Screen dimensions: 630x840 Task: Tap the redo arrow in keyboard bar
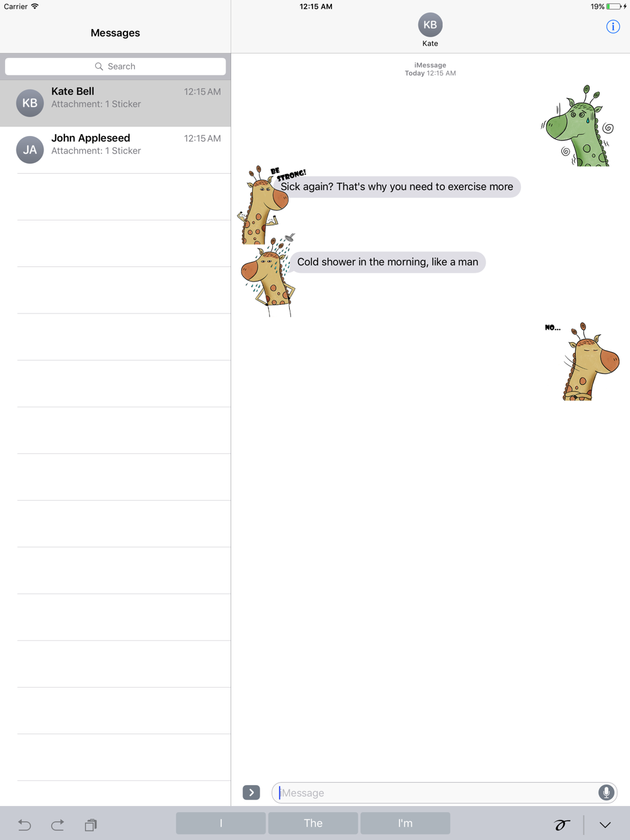57,824
